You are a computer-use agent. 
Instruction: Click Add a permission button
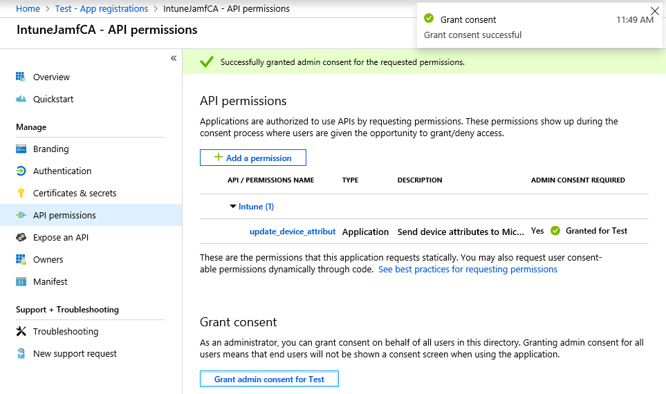253,158
